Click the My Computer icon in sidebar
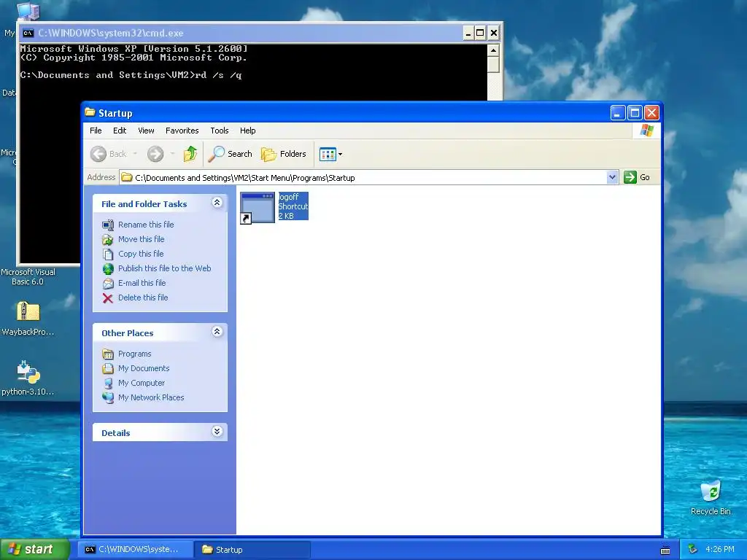Image resolution: width=747 pixels, height=560 pixels. (x=108, y=384)
